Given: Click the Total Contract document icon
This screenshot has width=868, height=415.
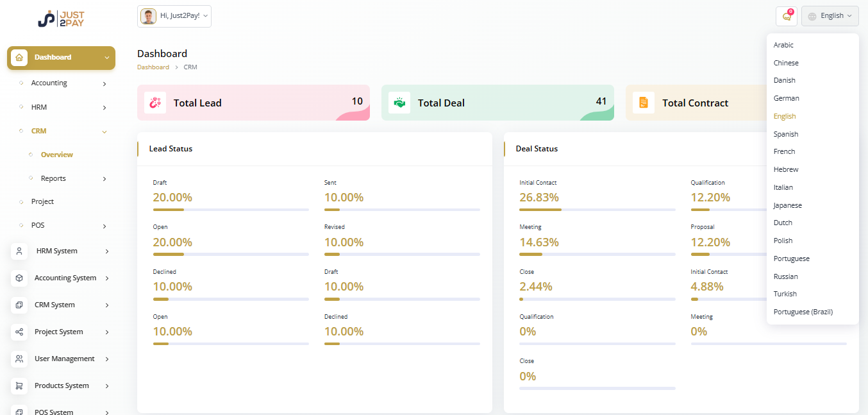Looking at the screenshot, I should pyautogui.click(x=644, y=103).
